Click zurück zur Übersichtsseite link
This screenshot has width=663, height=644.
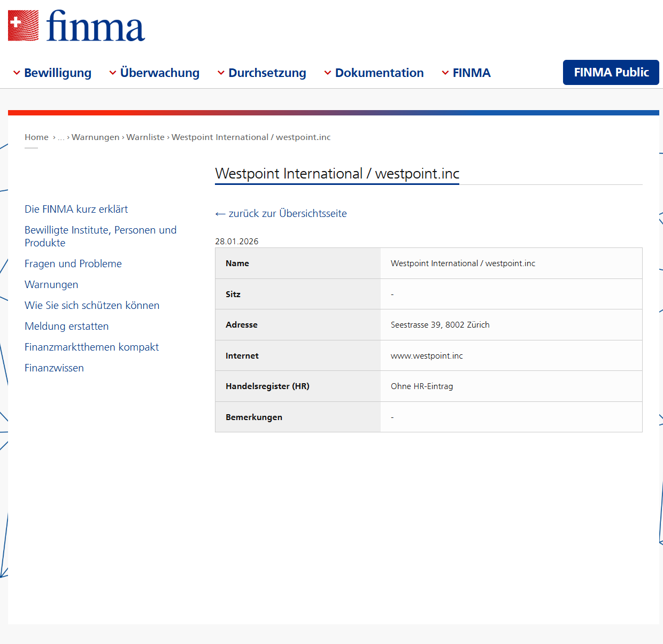coord(281,214)
